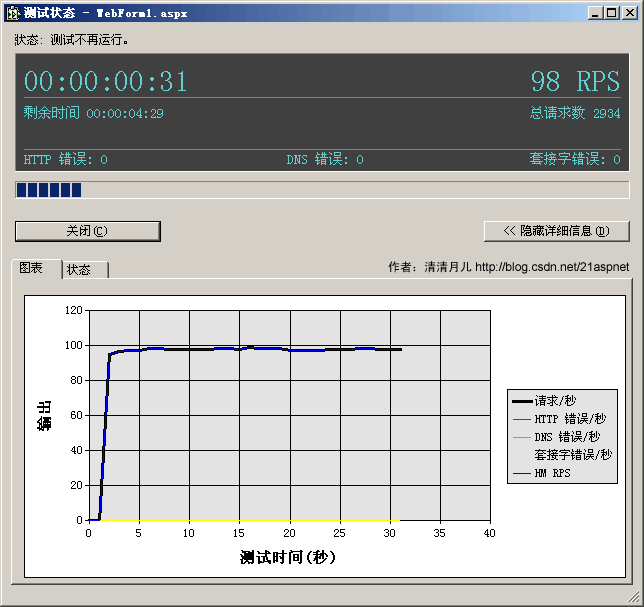This screenshot has height=607, width=644.
Task: Click the resize grip in window corner
Action: coord(634,598)
